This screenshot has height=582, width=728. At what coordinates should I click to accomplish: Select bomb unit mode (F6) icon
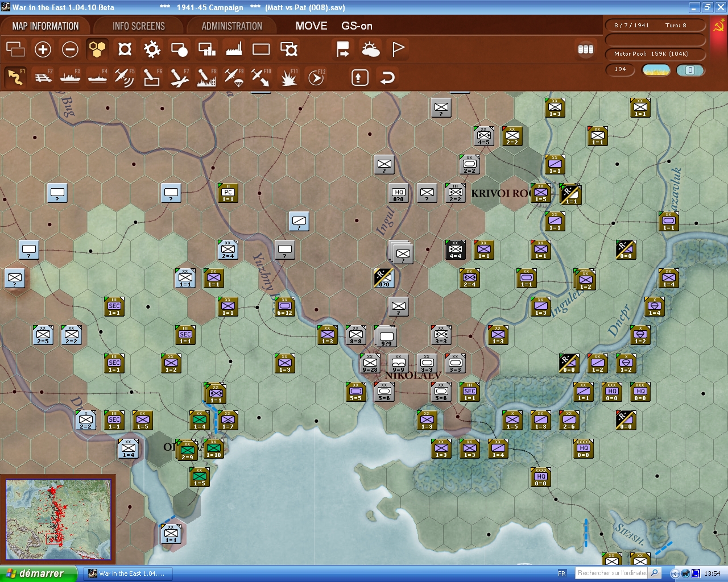(x=152, y=77)
